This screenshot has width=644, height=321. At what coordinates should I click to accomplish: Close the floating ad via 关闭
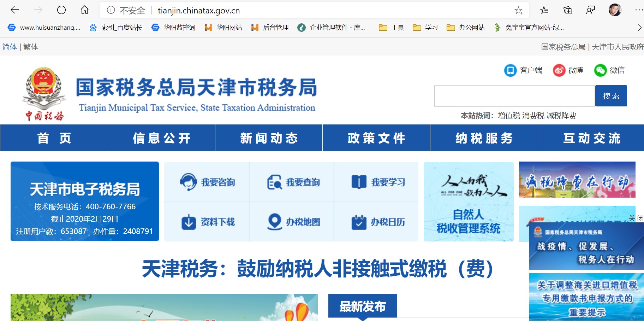click(636, 218)
